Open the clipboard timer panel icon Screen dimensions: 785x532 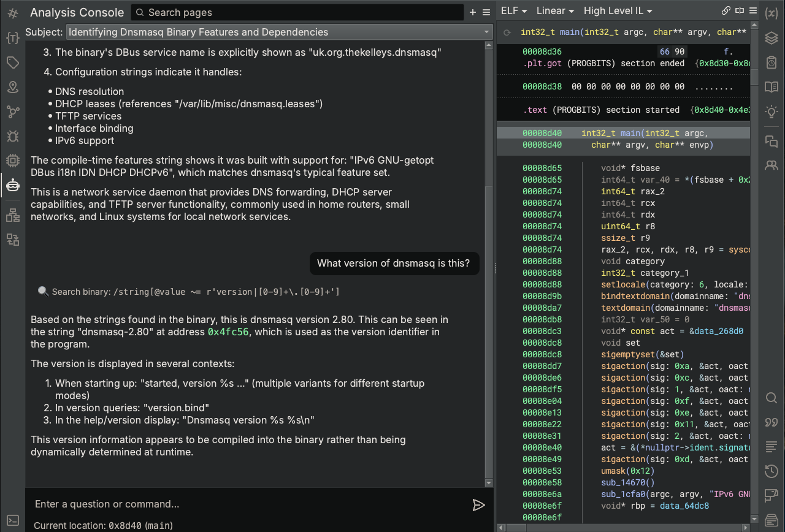[772, 63]
